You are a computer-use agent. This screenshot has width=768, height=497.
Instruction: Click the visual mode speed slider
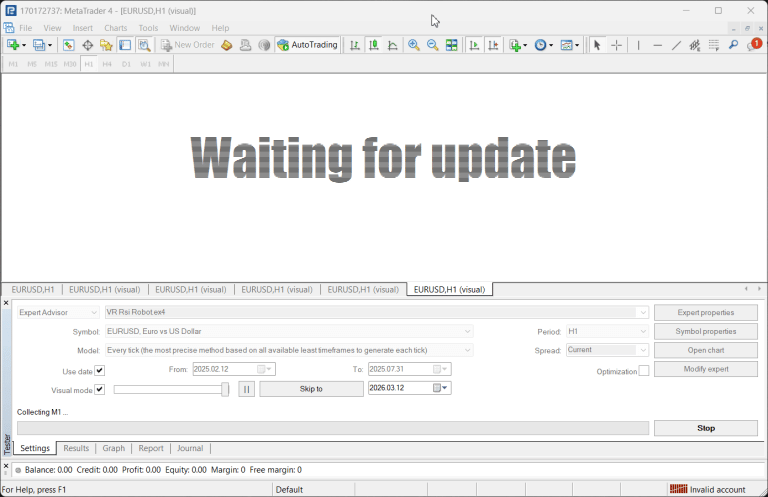[x=171, y=389]
